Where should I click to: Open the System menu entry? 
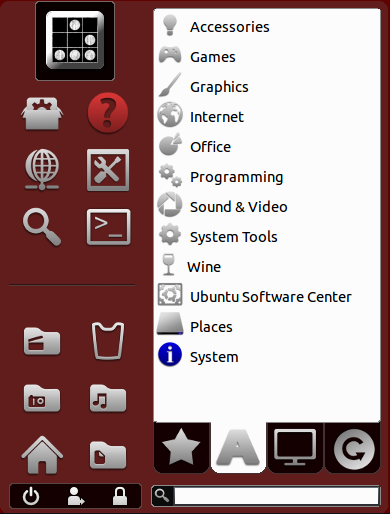267,357
